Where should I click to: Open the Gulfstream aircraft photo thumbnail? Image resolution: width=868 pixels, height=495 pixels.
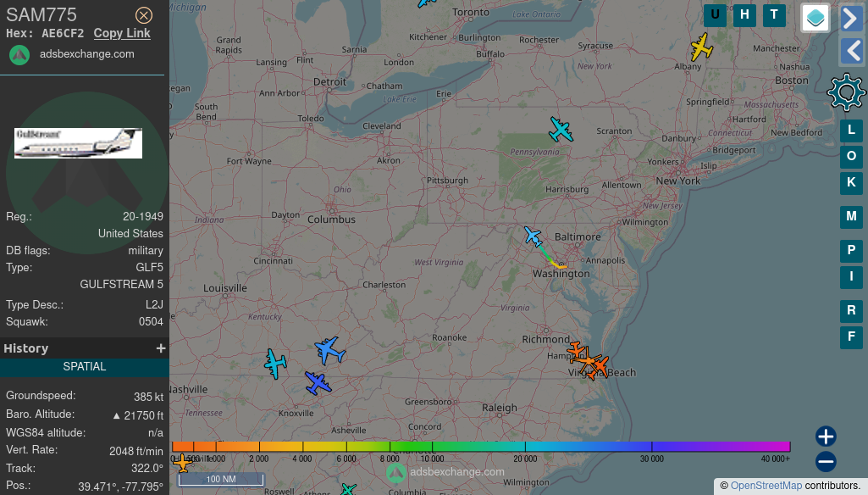click(x=78, y=143)
